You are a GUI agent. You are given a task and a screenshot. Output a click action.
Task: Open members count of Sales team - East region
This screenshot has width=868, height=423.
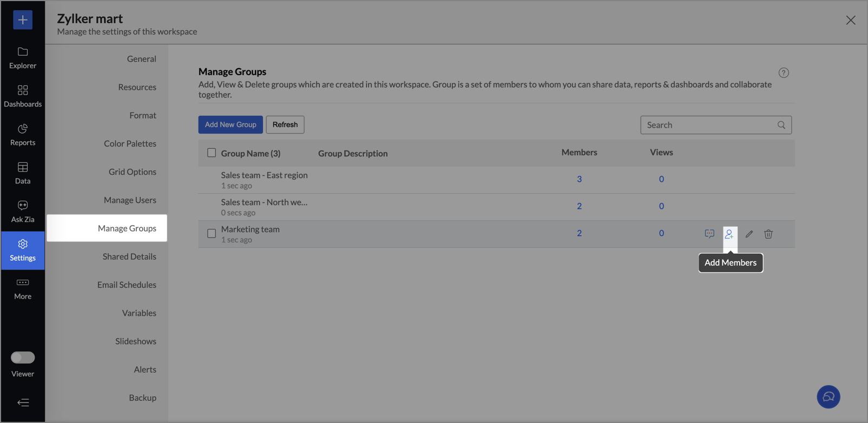pos(579,179)
